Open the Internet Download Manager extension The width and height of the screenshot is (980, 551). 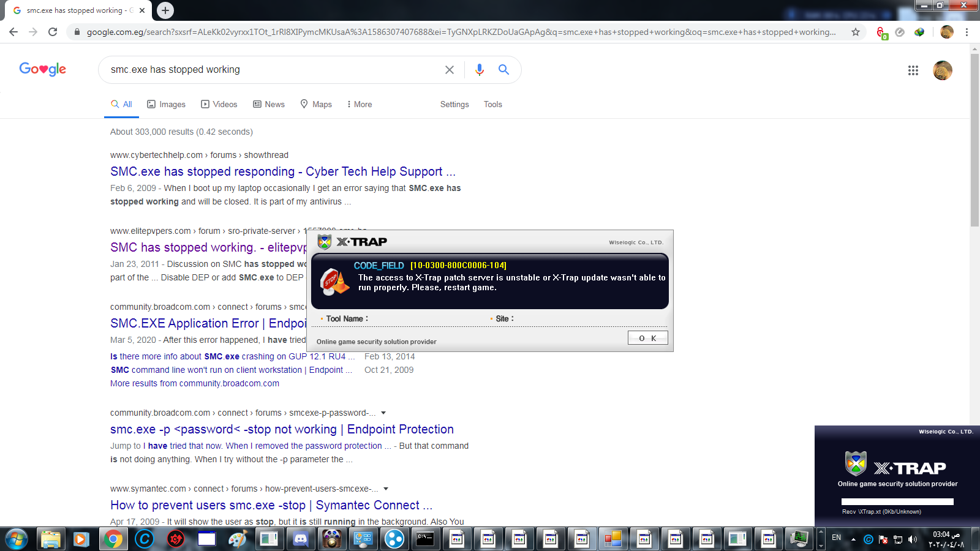coord(919,32)
